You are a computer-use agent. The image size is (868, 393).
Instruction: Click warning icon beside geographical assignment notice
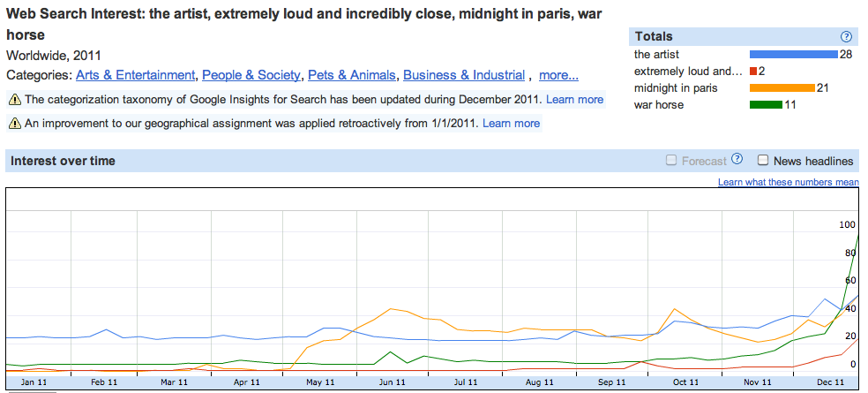point(15,124)
